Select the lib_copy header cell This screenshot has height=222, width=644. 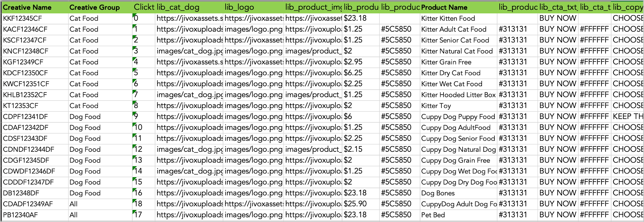tap(628, 7)
